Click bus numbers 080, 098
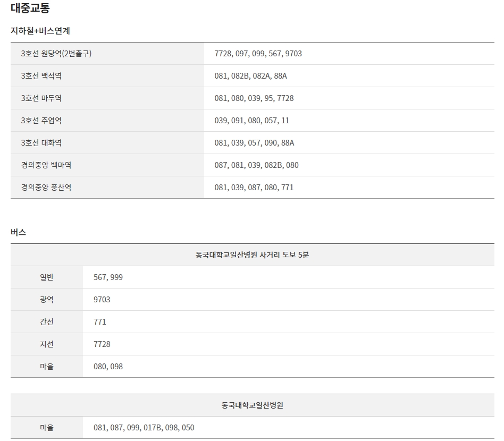Screen dimensions: 504x441 108,367
